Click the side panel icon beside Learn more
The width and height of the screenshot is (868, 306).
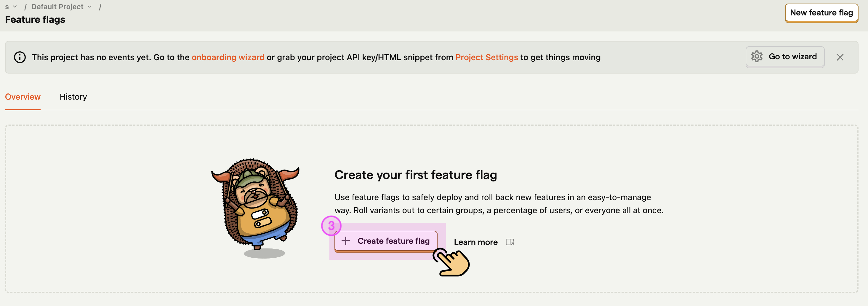[510, 242]
